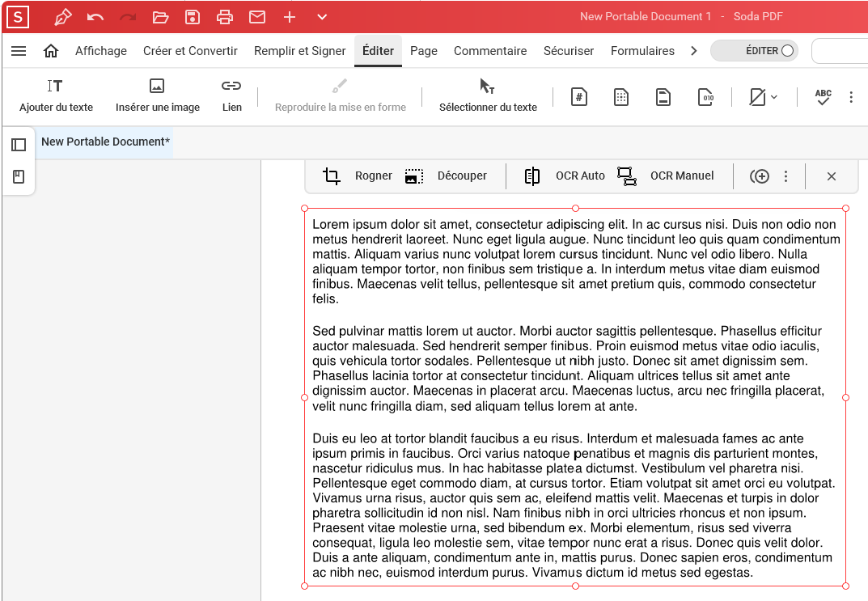Click the greyed-out redo arrow

coord(128,17)
